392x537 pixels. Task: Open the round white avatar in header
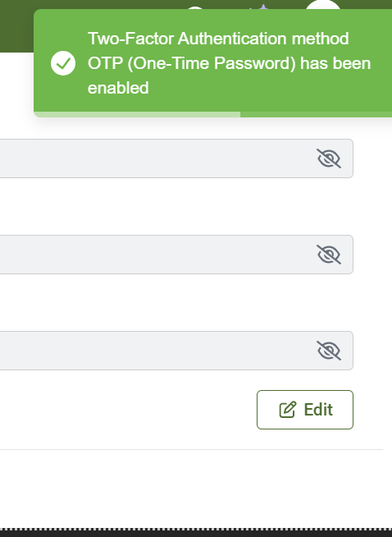323,5
